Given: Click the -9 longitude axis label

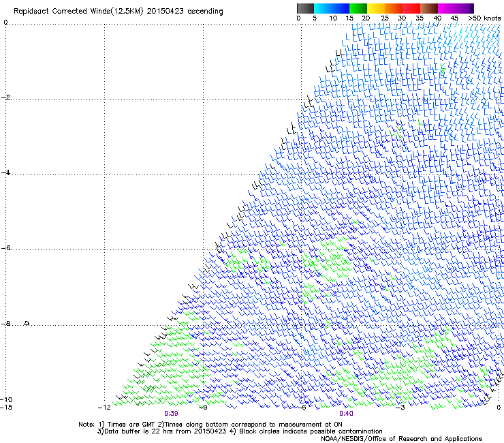Looking at the screenshot, I should pyautogui.click(x=203, y=408).
